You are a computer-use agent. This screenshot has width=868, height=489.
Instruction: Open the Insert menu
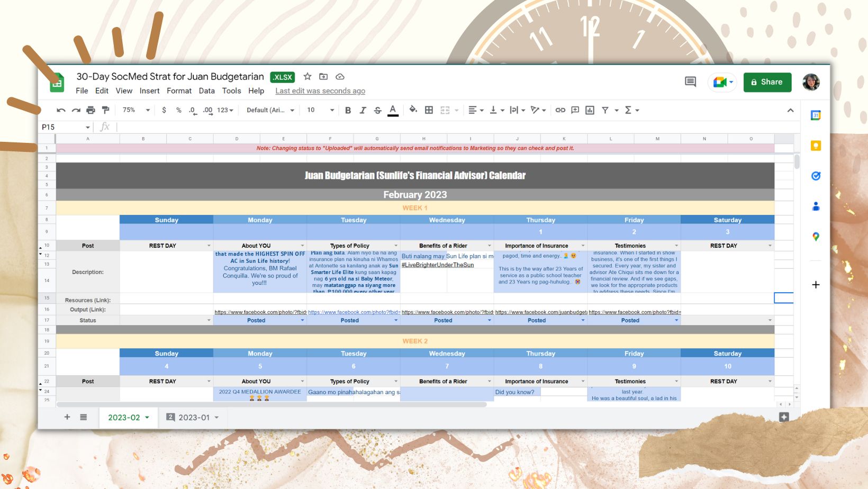(x=149, y=90)
